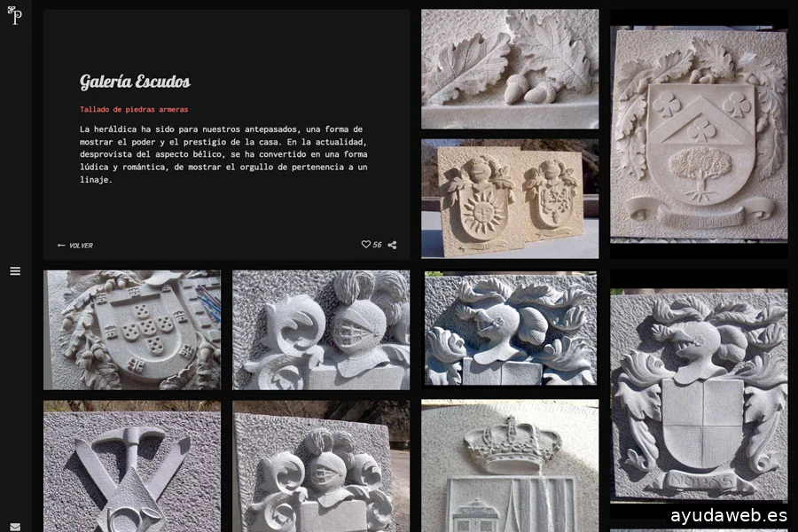View the quartered blank shield with helmet

click(x=698, y=395)
